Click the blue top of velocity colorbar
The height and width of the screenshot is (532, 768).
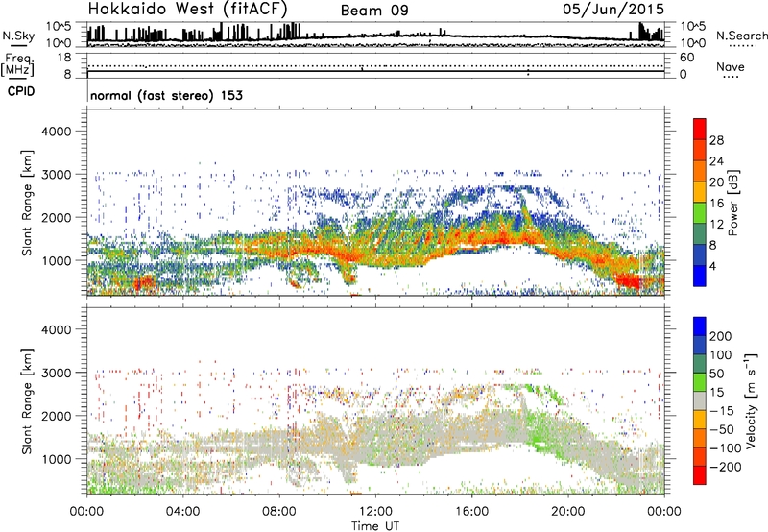(700, 326)
